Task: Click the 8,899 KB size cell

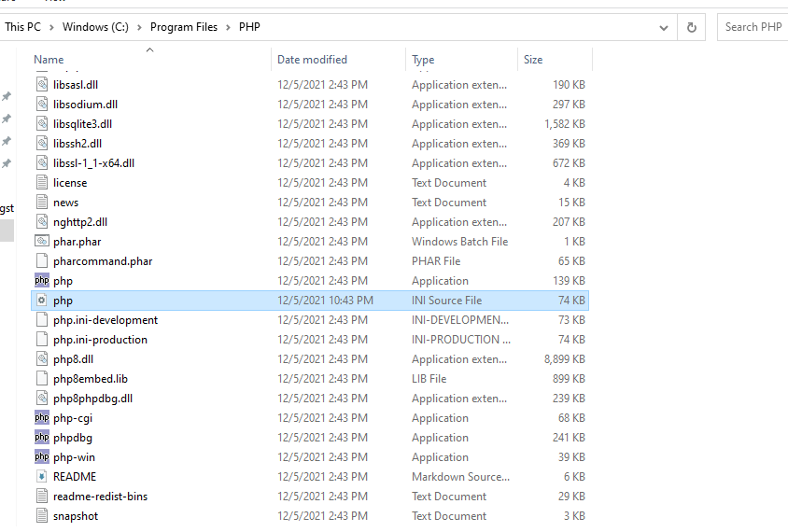Action: click(x=564, y=358)
